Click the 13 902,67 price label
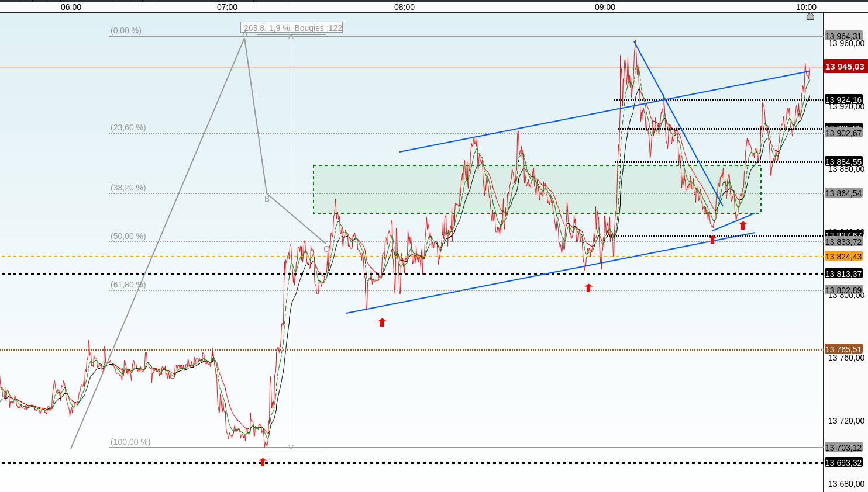 pos(843,133)
